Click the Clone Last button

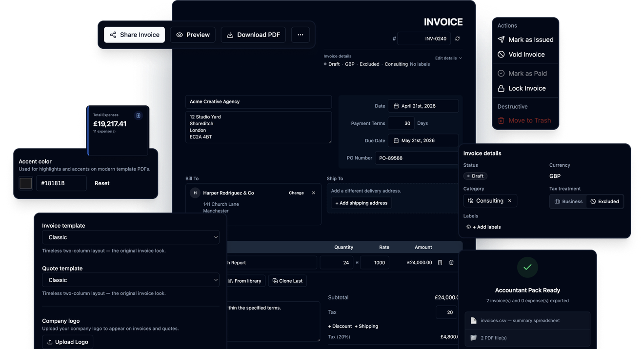(287, 281)
